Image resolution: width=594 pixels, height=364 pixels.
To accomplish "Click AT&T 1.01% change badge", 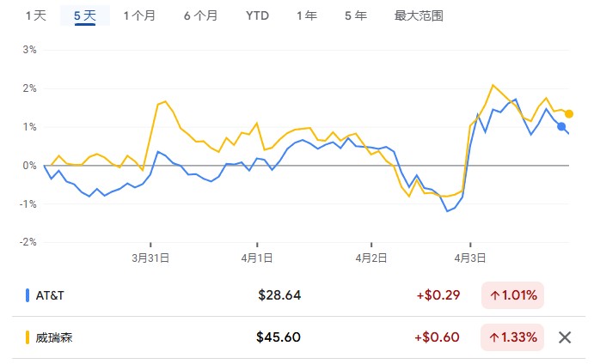I will 512,295.
